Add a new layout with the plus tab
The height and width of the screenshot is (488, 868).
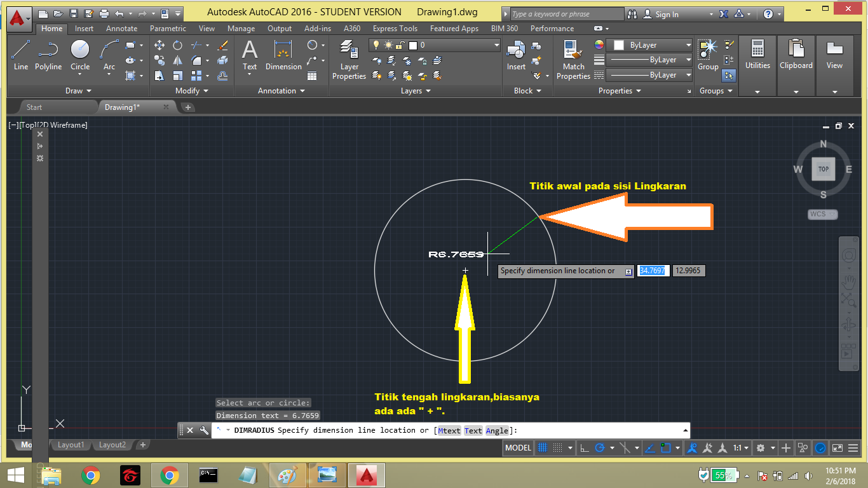click(143, 445)
